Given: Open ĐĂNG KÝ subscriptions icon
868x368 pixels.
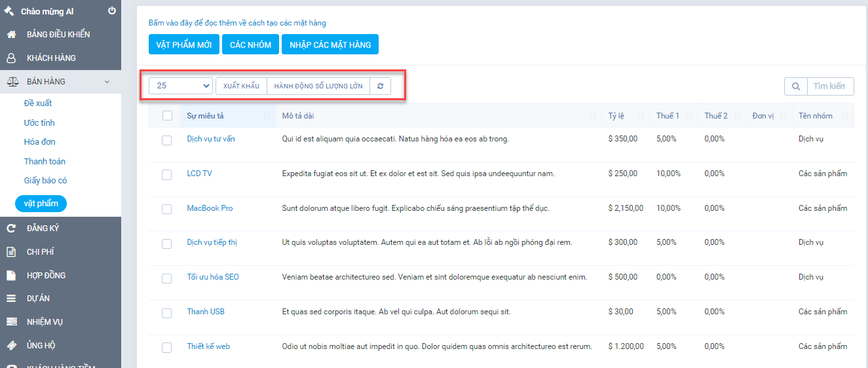Looking at the screenshot, I should coord(11,229).
